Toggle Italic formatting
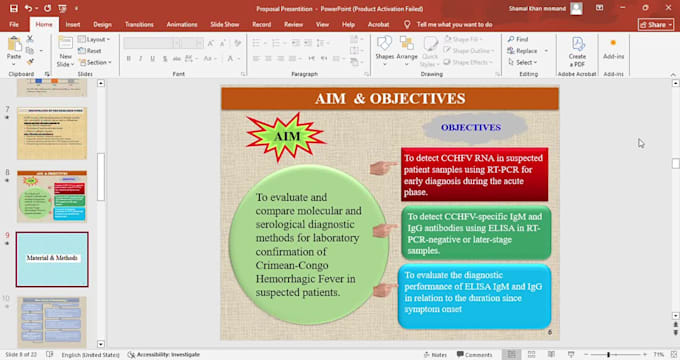Screen dimensions: 680x360 [141, 59]
